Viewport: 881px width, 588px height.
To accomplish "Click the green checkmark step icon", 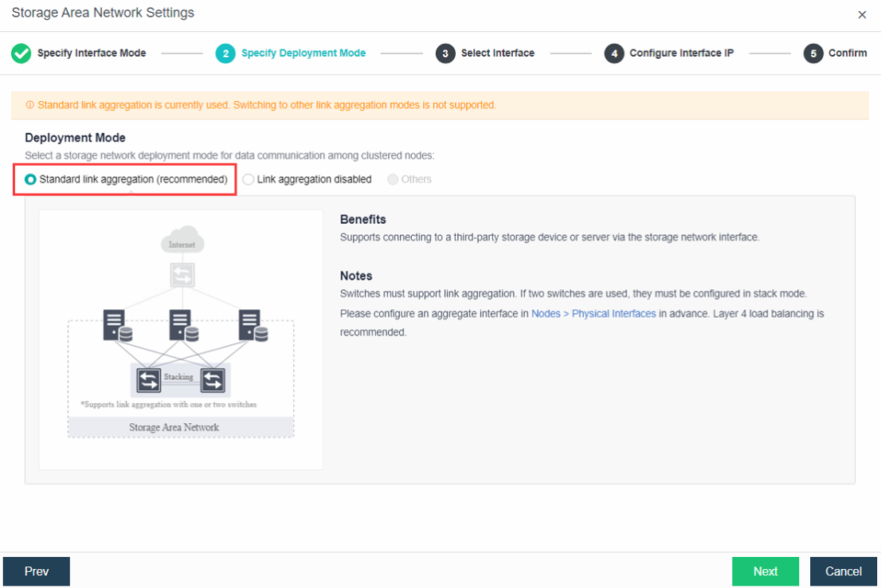I will point(21,53).
